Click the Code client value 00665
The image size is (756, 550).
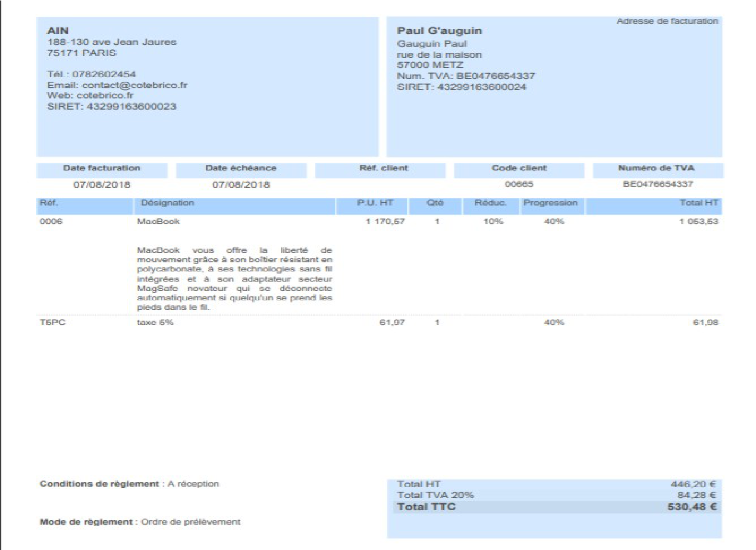(519, 184)
